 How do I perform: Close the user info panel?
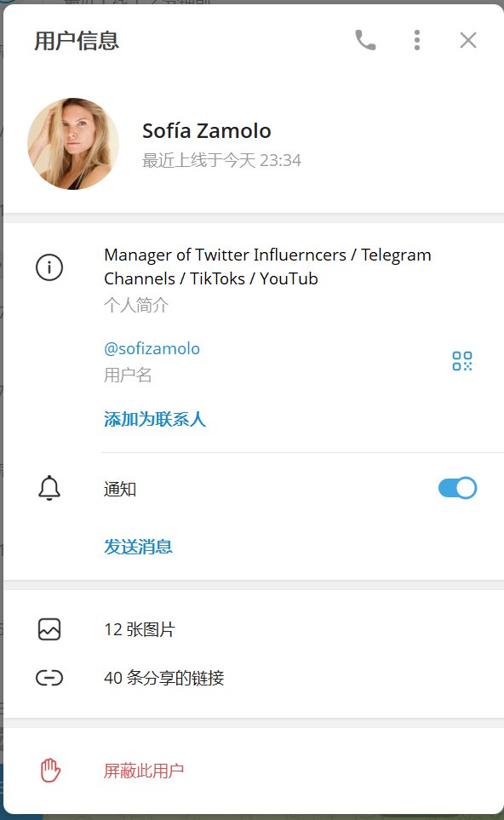468,40
